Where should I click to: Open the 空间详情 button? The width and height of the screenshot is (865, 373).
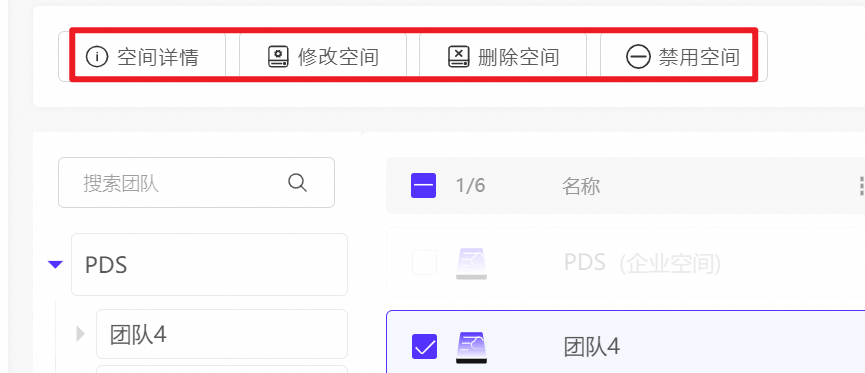pyautogui.click(x=143, y=56)
